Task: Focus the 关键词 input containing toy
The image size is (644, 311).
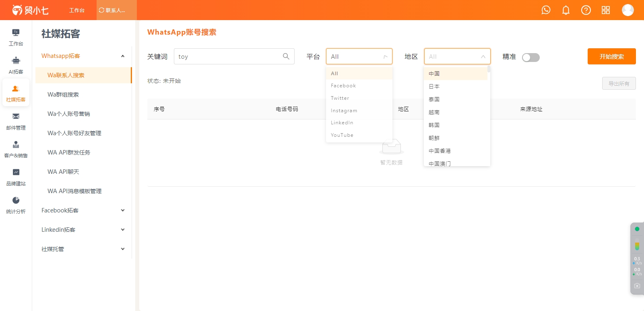Action: coord(234,56)
